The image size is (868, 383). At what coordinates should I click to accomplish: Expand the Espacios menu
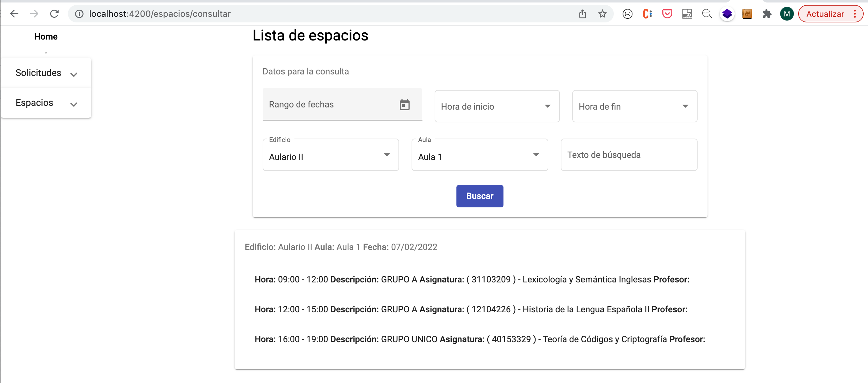point(46,103)
